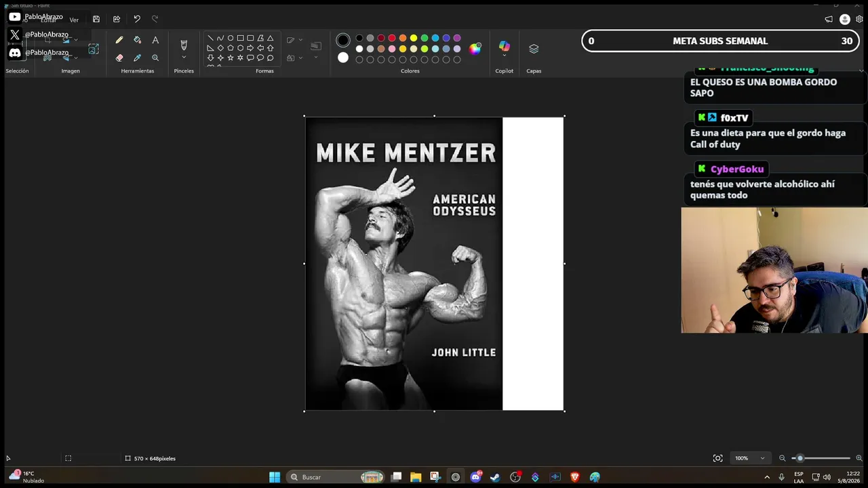868x488 pixels.
Task: Select the right triangle shape
Action: click(210, 48)
